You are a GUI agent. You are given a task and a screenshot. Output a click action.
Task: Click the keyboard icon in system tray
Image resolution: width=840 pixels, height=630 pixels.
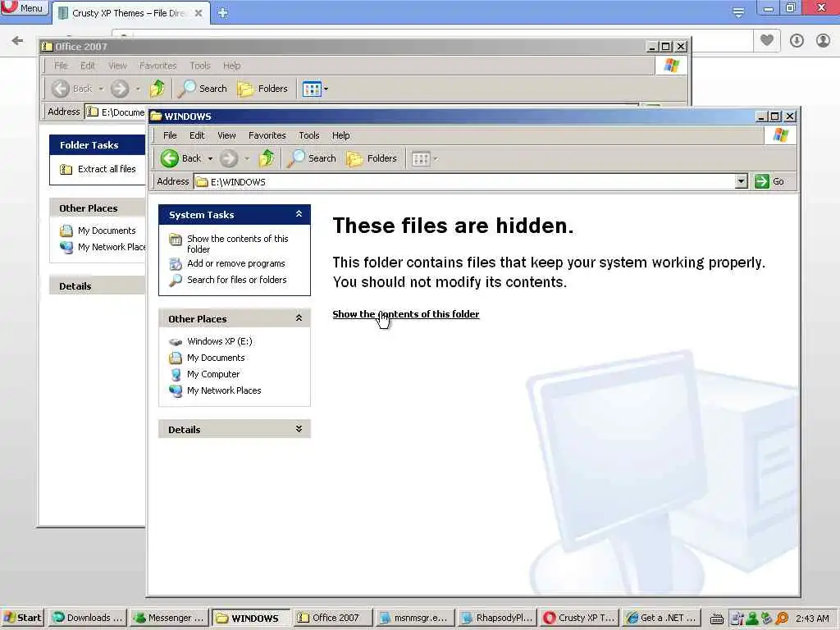717,619
